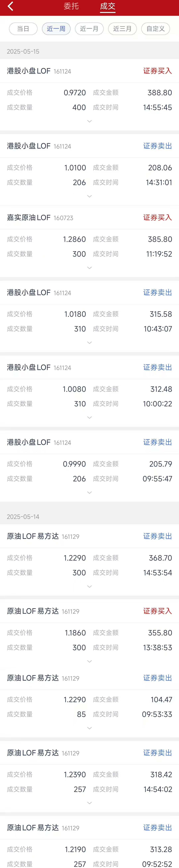Select the 成交 tab

point(108,6)
